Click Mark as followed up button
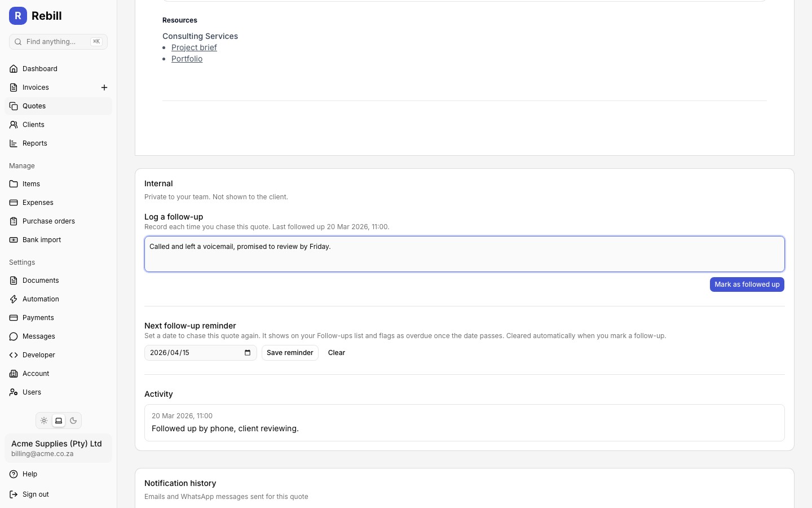Image resolution: width=812 pixels, height=508 pixels. click(747, 284)
